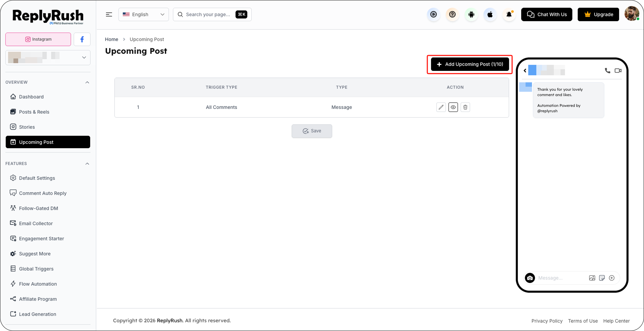Click Chat With Us button
Viewport: 644px width, 331px height.
point(547,14)
